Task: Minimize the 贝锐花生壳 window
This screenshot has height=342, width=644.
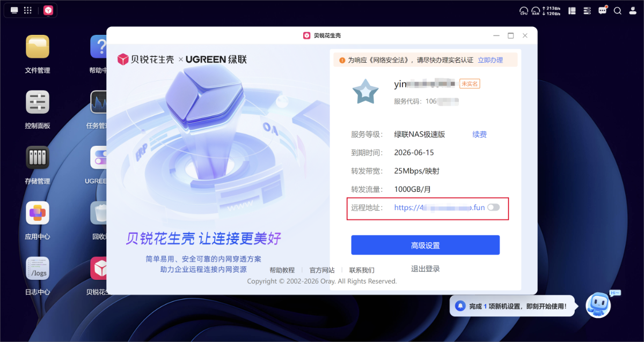Action: point(496,35)
